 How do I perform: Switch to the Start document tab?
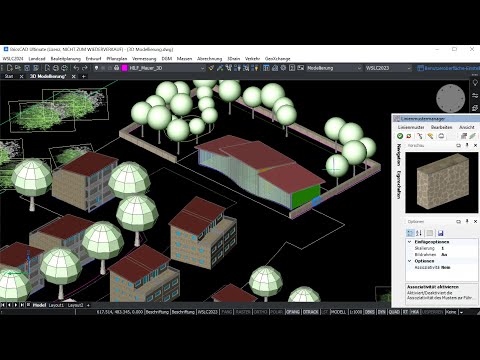(9, 76)
